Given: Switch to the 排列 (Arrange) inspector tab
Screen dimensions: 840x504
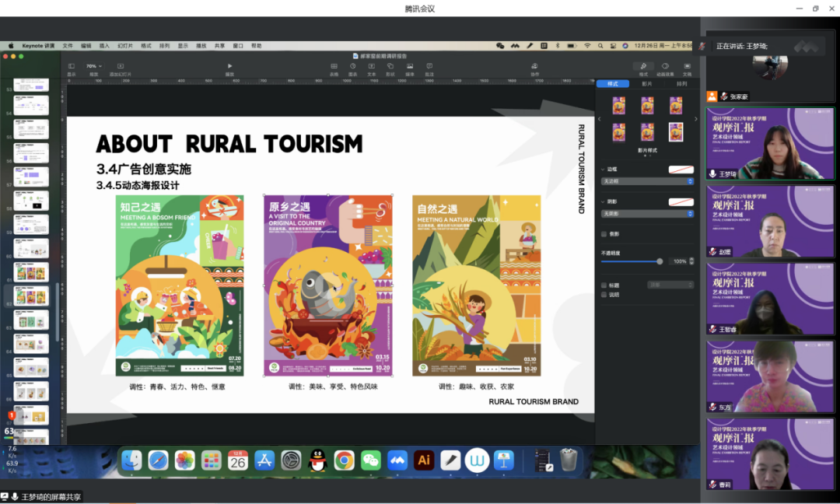Looking at the screenshot, I should (x=681, y=84).
